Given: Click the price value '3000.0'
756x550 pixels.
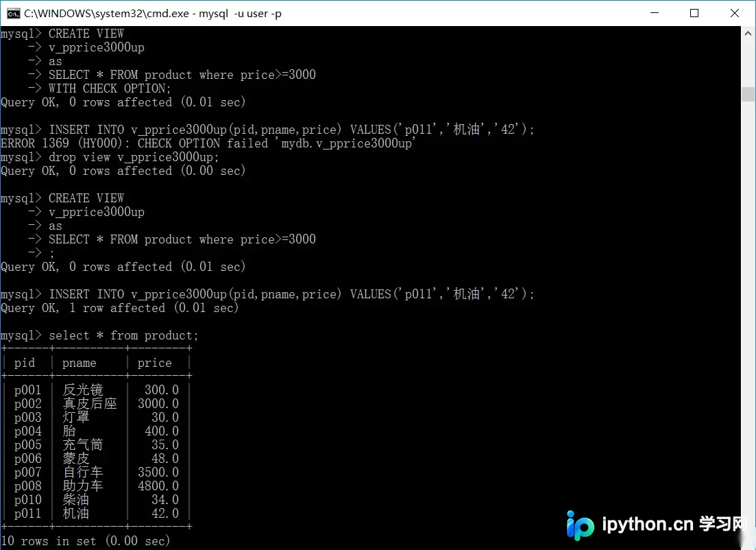Looking at the screenshot, I should click(158, 403).
